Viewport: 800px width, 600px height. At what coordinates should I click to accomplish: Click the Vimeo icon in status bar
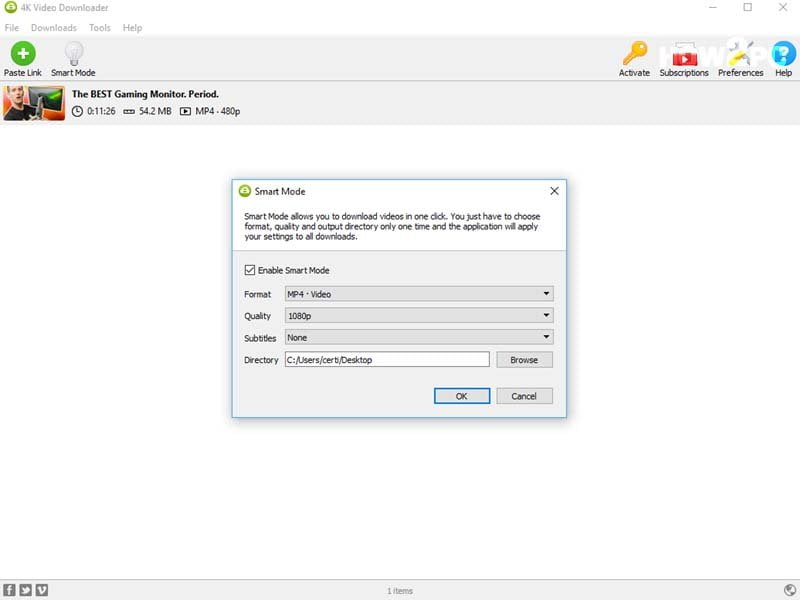coord(42,590)
